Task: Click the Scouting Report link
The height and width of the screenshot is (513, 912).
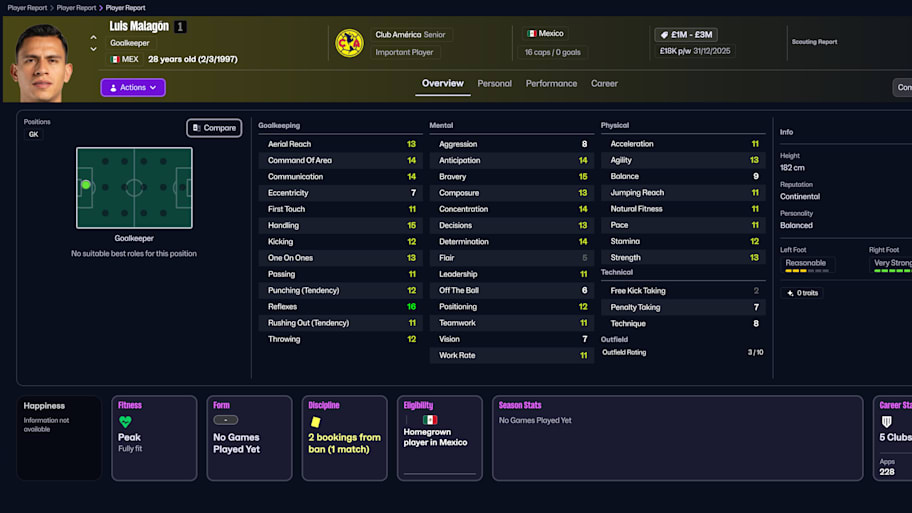Action: (814, 42)
